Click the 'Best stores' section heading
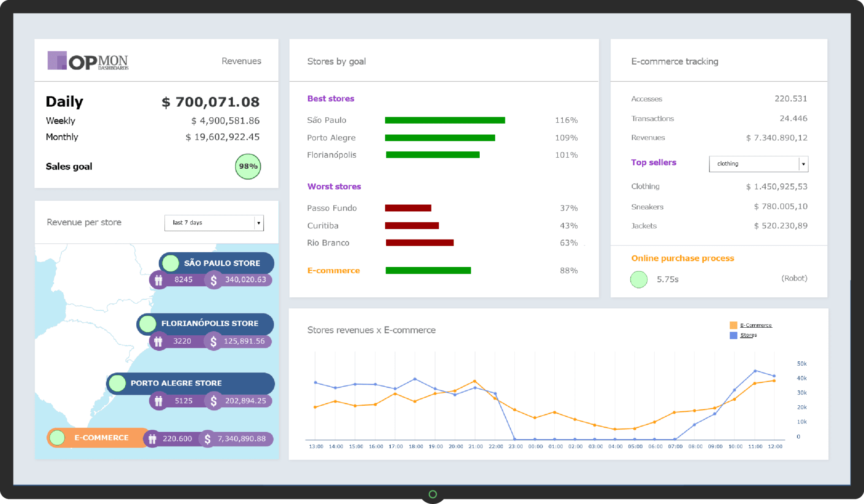Image resolution: width=864 pixels, height=504 pixels. (x=330, y=98)
